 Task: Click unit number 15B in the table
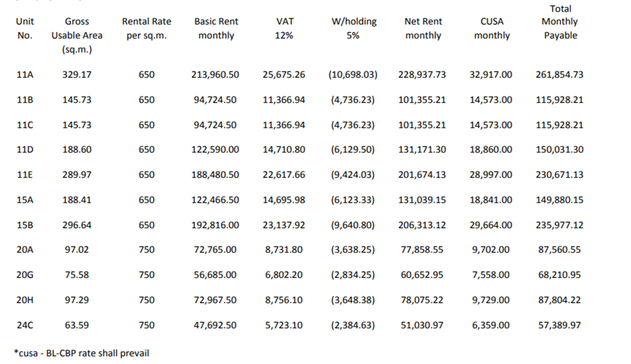click(x=25, y=225)
